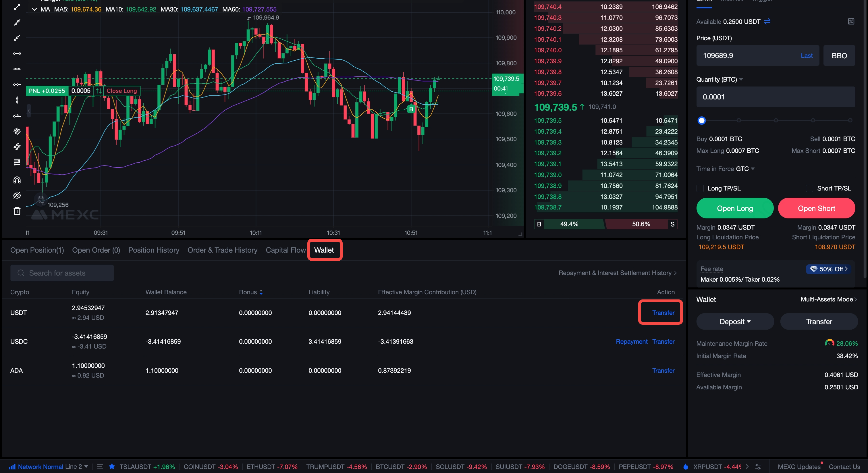
Task: Select the price line tool with 123 label
Action: (17, 115)
